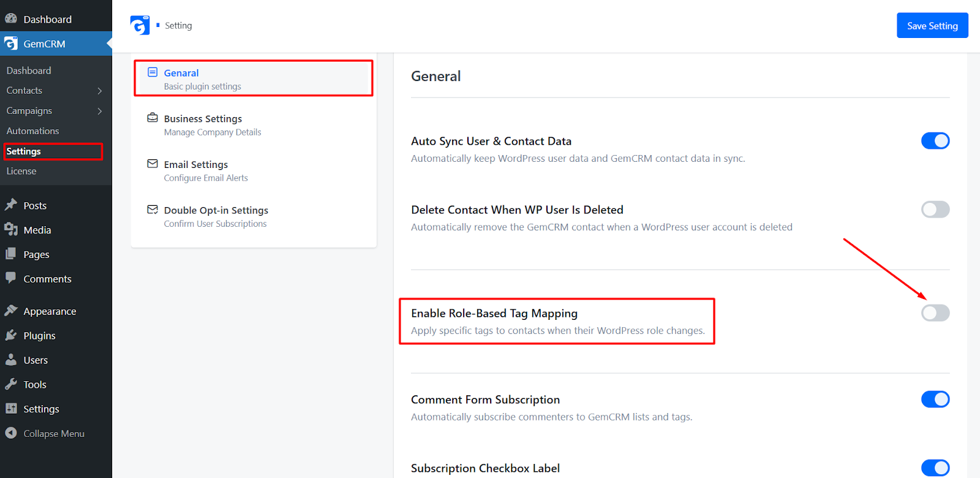Go to Automations page

click(x=33, y=131)
